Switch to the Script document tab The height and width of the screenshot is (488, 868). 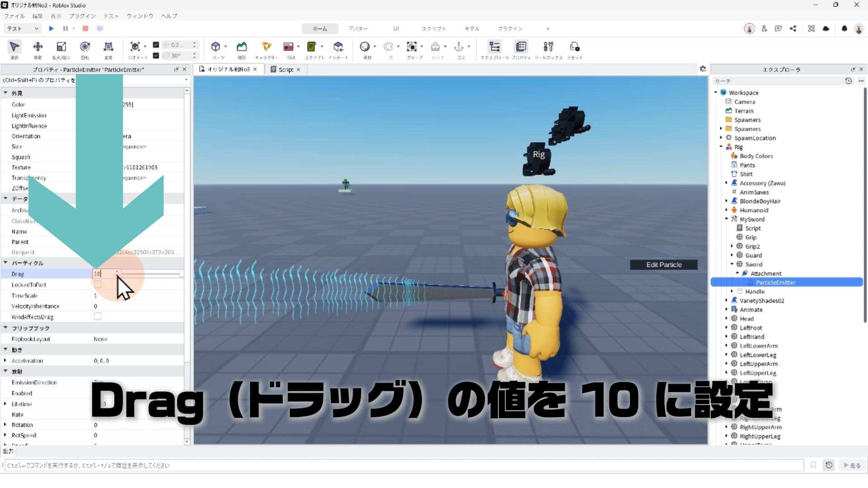285,70
